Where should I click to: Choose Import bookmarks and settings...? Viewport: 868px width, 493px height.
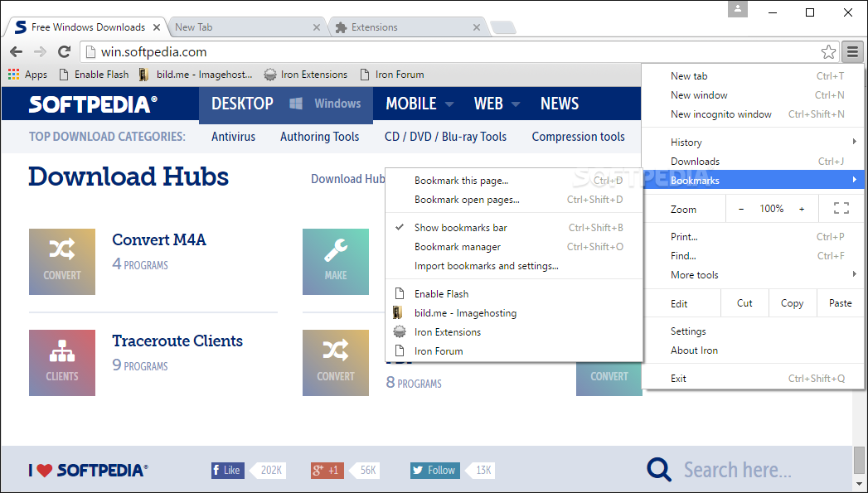click(514, 266)
